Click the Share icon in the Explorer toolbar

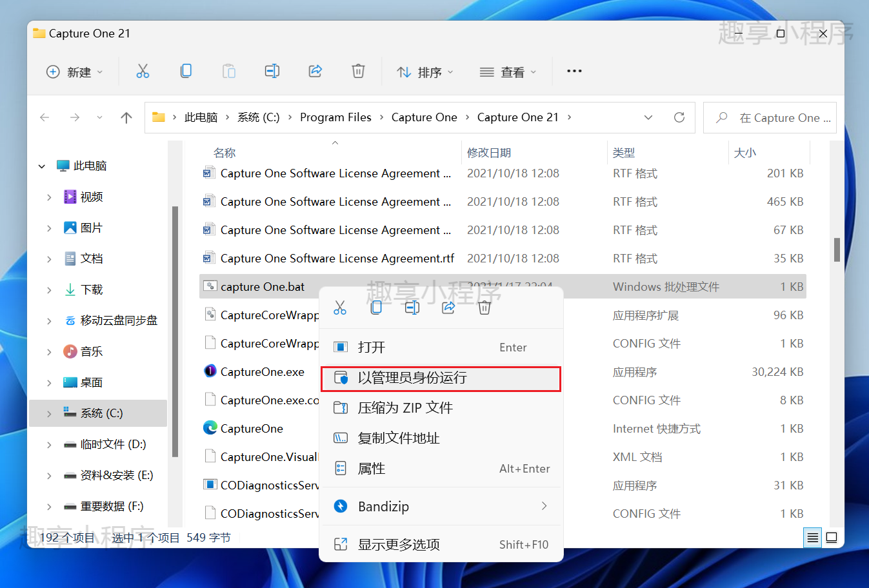tap(315, 72)
